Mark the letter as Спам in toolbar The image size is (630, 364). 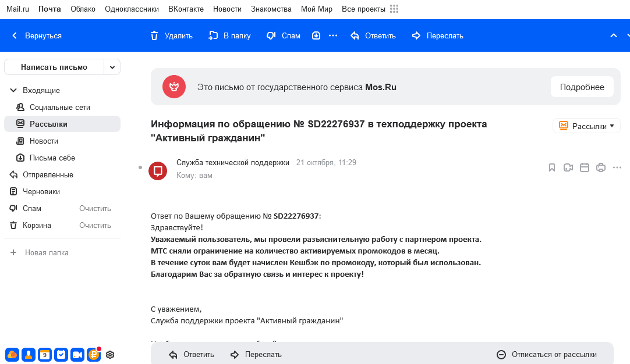[283, 35]
